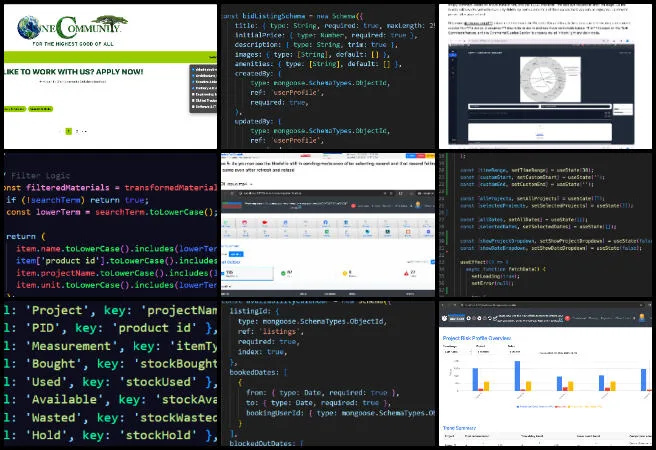This screenshot has width=656, height=450.
Task: Click the 'Wasted' label row in the columns code
Action: pyautogui.click(x=110, y=418)
